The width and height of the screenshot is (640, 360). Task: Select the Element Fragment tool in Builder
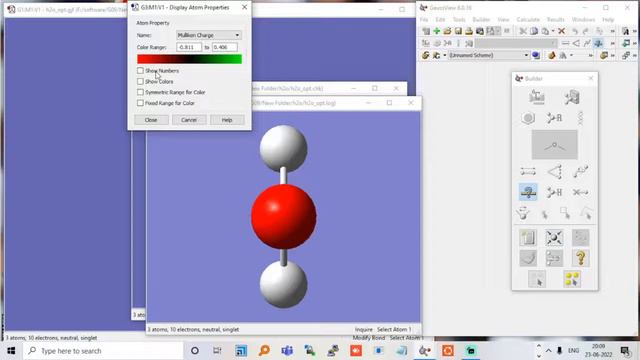coord(537,97)
